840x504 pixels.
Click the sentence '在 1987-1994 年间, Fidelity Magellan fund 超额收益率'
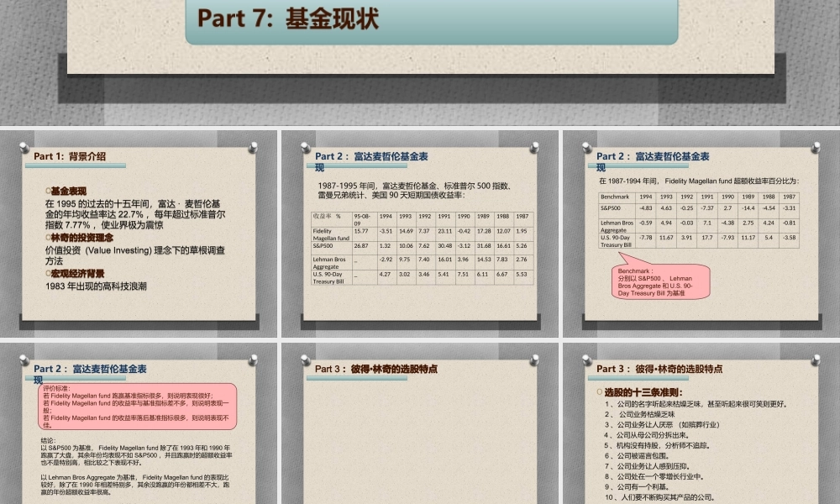(699, 181)
